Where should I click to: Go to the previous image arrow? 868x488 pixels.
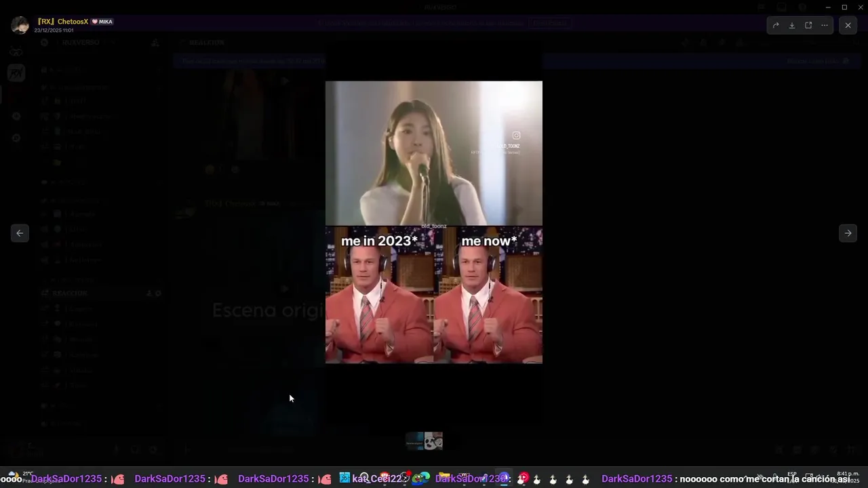pyautogui.click(x=20, y=233)
